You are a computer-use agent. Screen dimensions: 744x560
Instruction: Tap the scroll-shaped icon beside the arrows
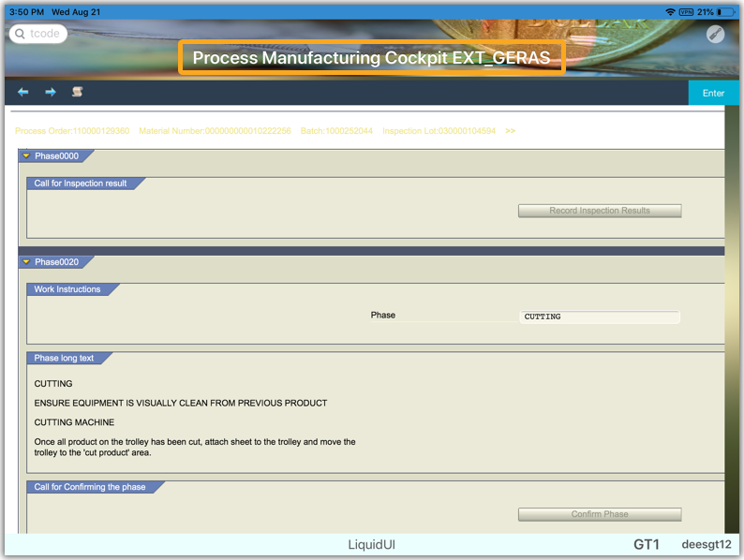(x=78, y=93)
